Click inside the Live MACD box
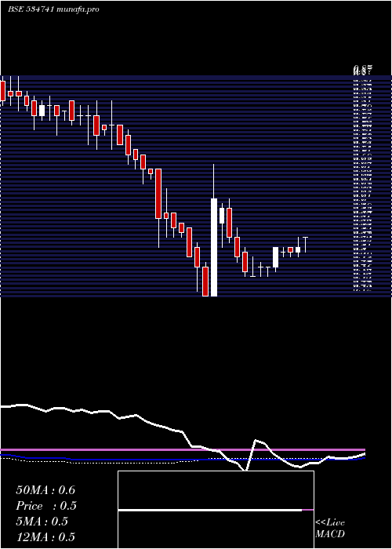The width and height of the screenshot is (392, 549). pos(216,510)
